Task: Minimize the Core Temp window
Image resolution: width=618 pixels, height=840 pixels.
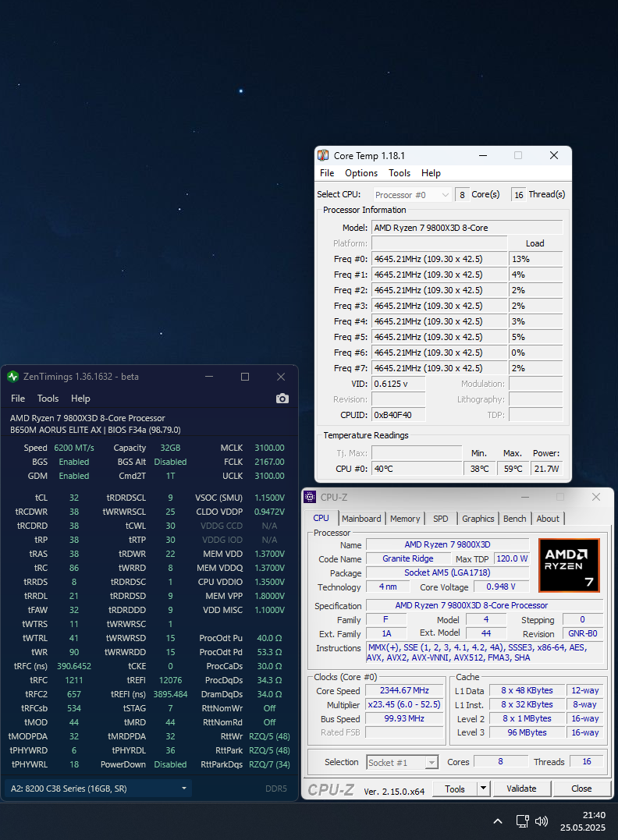Action: tap(483, 155)
